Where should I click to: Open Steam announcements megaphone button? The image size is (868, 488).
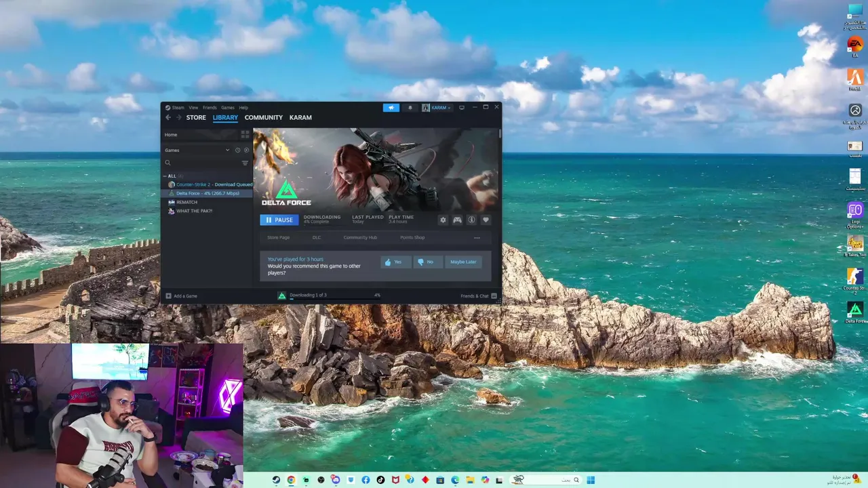(x=391, y=107)
